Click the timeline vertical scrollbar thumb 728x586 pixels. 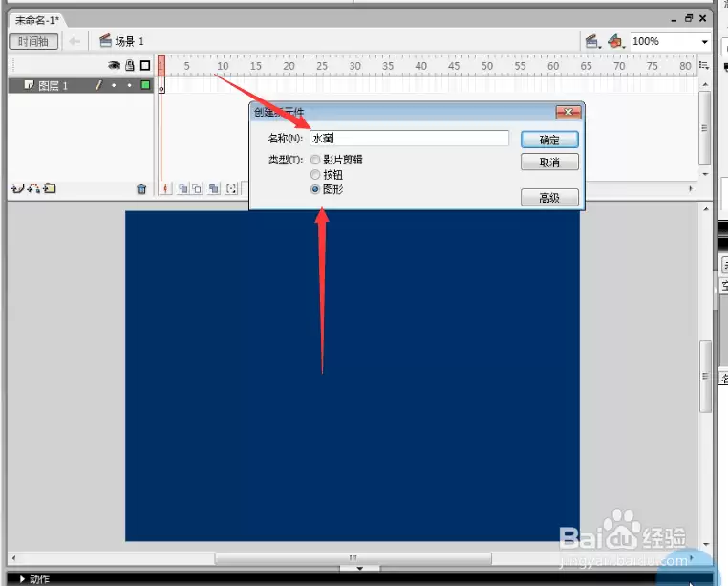705,128
